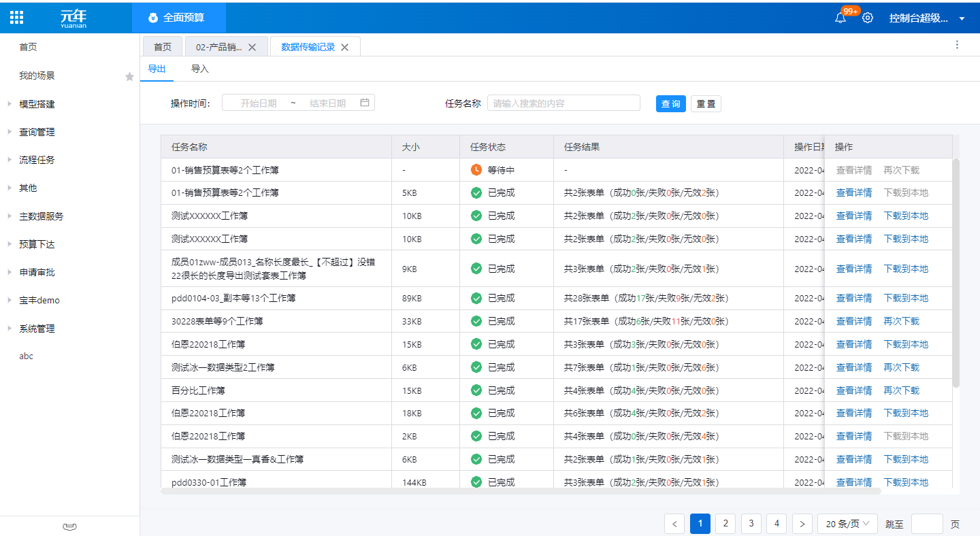Focus the 任务名称 search input field

(563, 103)
